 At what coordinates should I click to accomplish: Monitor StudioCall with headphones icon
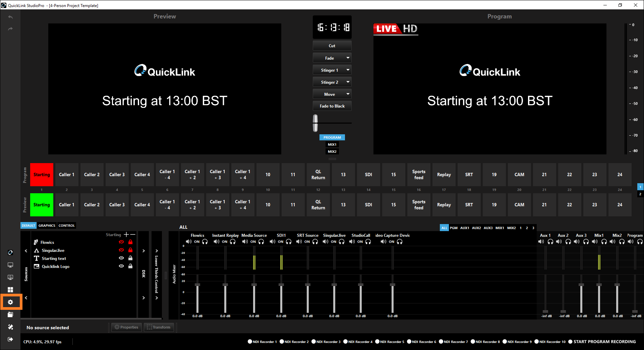pyautogui.click(x=368, y=241)
